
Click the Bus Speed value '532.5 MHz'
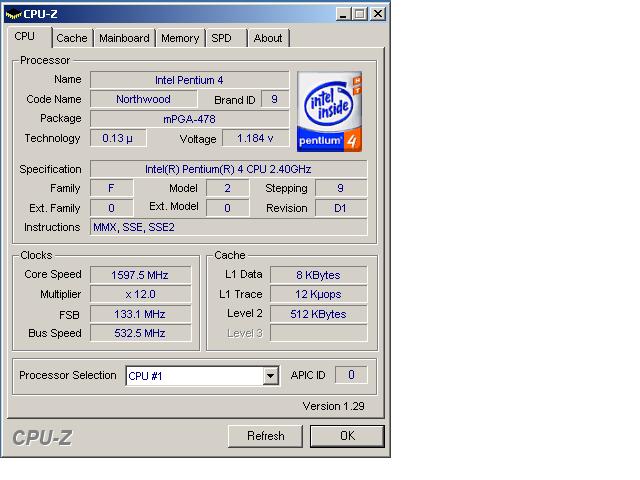[140, 333]
